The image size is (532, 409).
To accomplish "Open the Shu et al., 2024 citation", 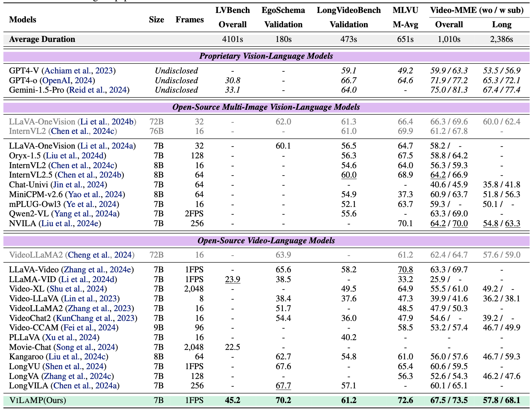I will (x=77, y=289).
